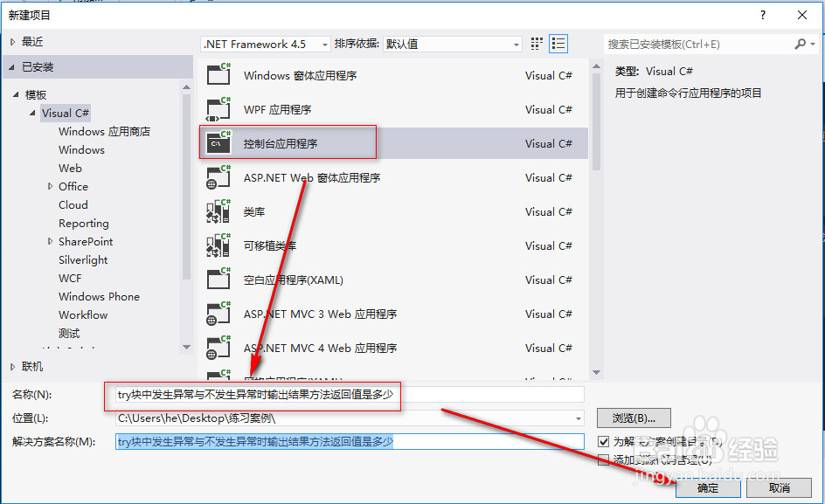Select the ASP.NET Web 窗体应用程序 icon

[x=218, y=177]
